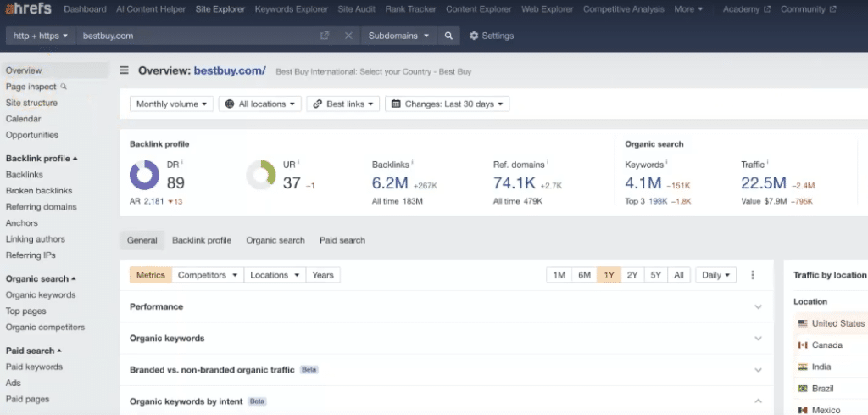Open the More menu

(688, 8)
